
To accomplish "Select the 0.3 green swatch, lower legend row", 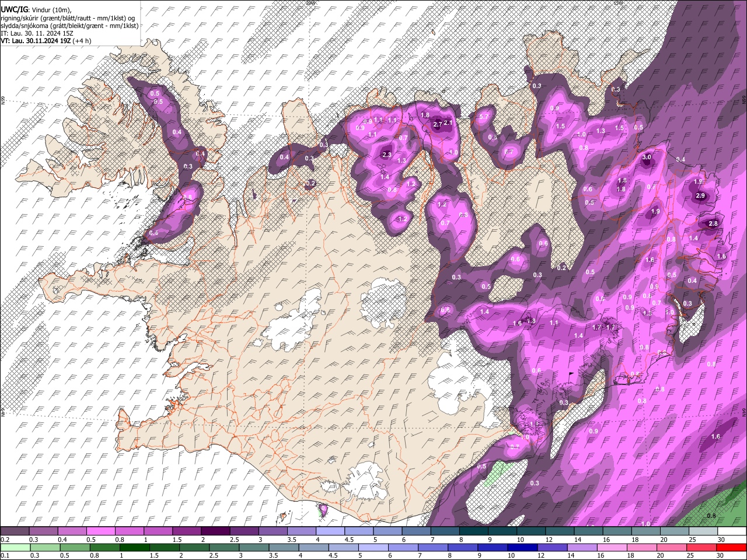I will [45, 547].
